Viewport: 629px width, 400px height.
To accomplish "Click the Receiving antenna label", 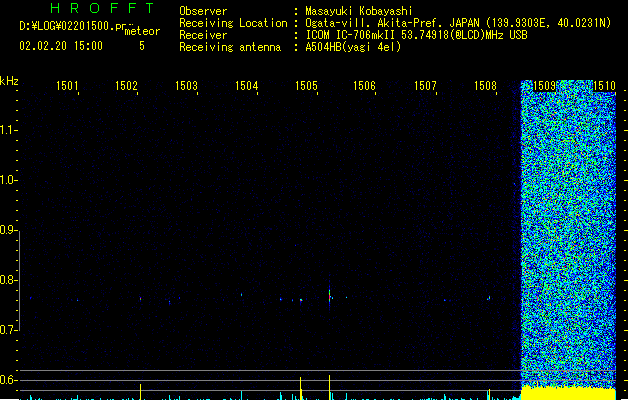I will (x=230, y=47).
